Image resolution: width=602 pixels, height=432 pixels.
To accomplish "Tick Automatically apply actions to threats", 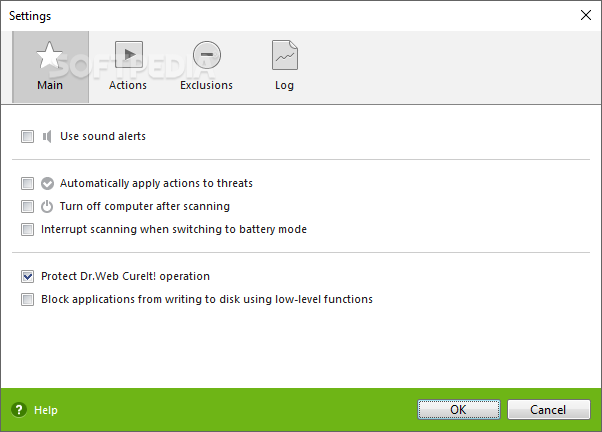I will click(27, 183).
